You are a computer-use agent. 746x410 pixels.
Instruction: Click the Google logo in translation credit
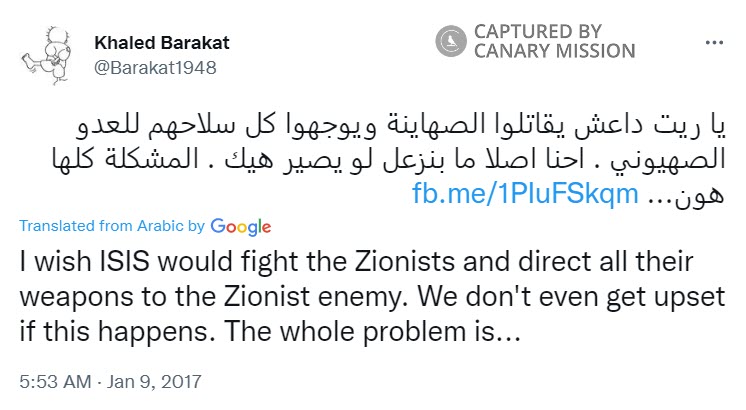pyautogui.click(x=241, y=227)
